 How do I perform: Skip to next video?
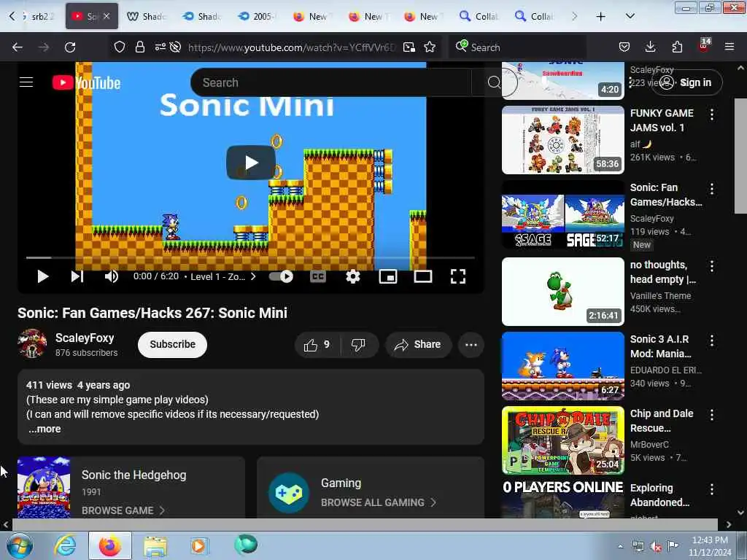pos(77,276)
